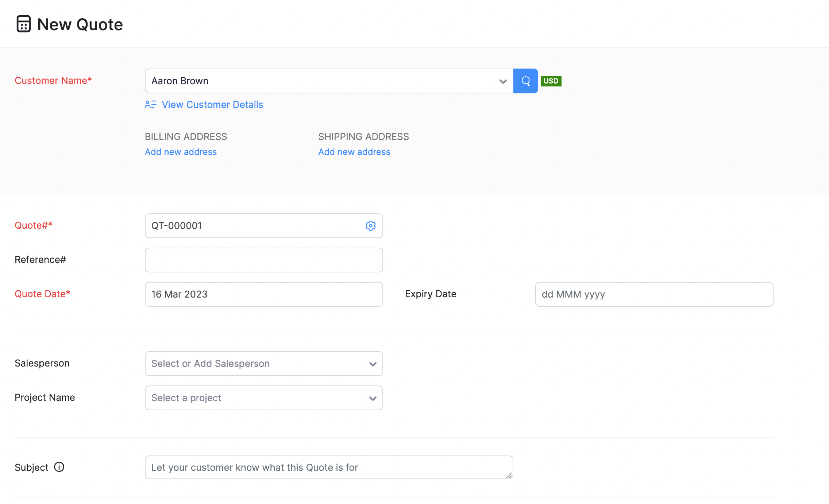Click the Expiry Date field
Screen dimensions: 829x504
[x=653, y=294]
